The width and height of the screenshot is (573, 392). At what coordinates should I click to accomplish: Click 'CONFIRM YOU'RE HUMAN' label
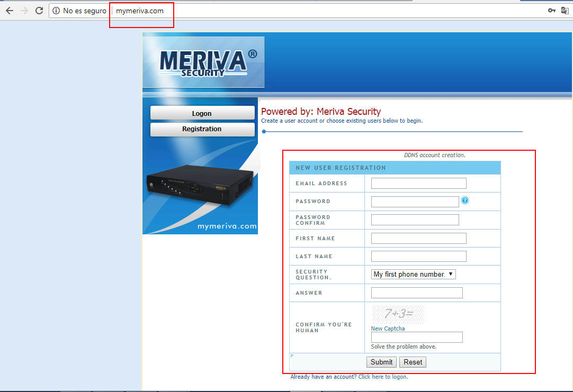click(324, 327)
